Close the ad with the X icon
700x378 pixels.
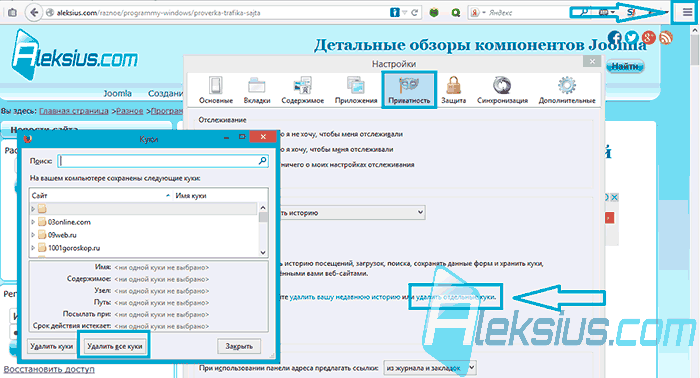pos(615,197)
